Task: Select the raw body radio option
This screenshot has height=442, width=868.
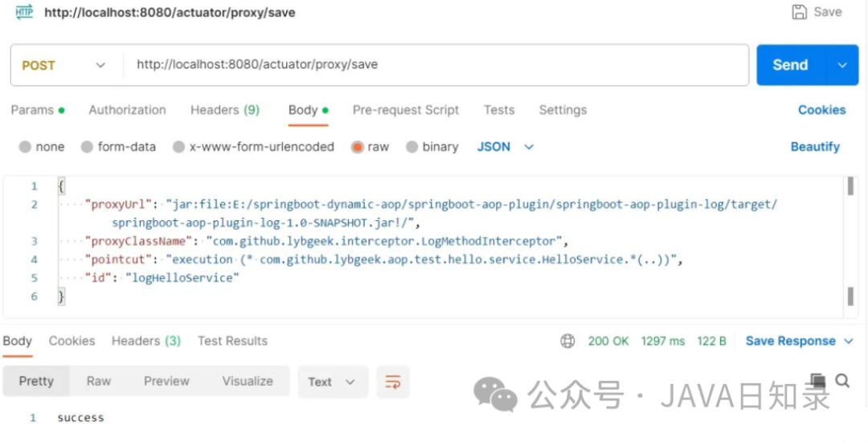Action: 358,147
